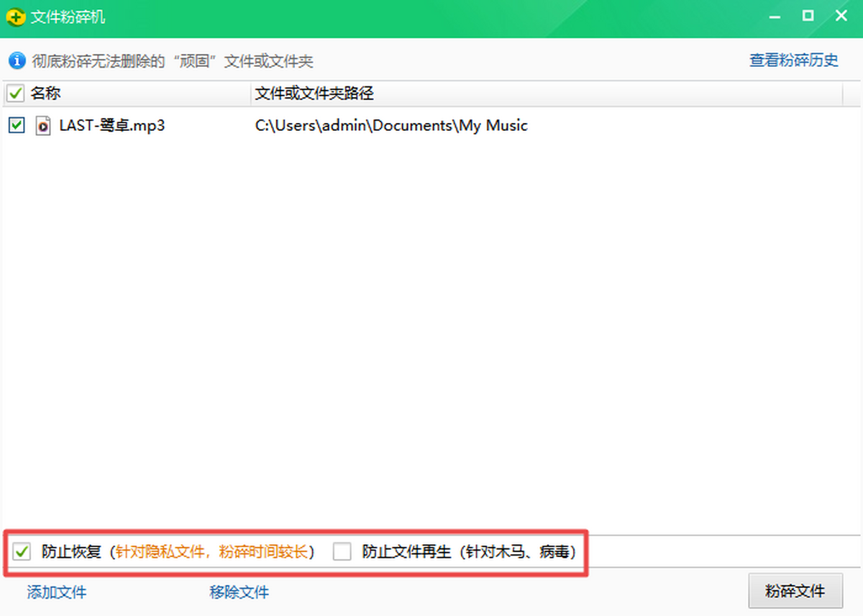Click the 文件或文件夹路径 column header
Screen dimensions: 863x616
coord(314,93)
